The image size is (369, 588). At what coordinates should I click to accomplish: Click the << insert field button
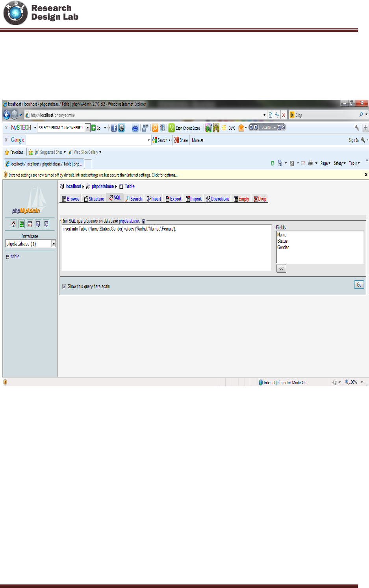(x=281, y=268)
